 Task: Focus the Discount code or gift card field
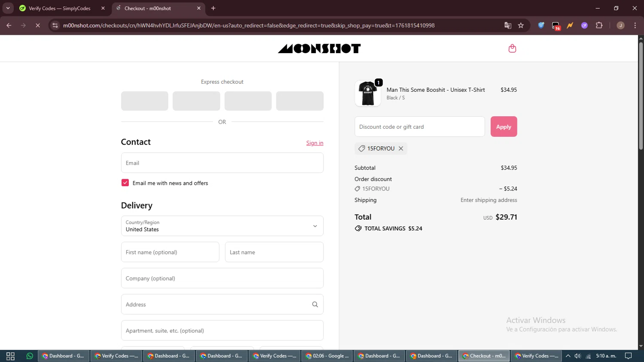[x=419, y=127]
